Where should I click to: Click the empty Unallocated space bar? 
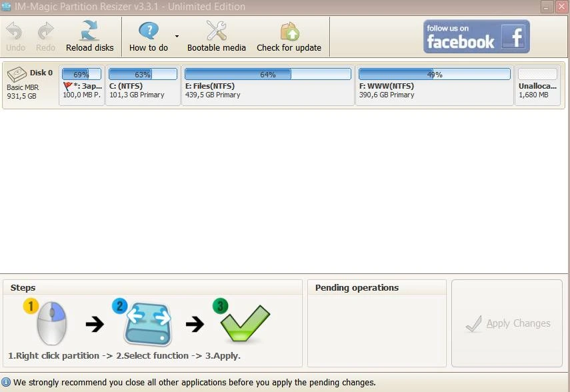(537, 74)
